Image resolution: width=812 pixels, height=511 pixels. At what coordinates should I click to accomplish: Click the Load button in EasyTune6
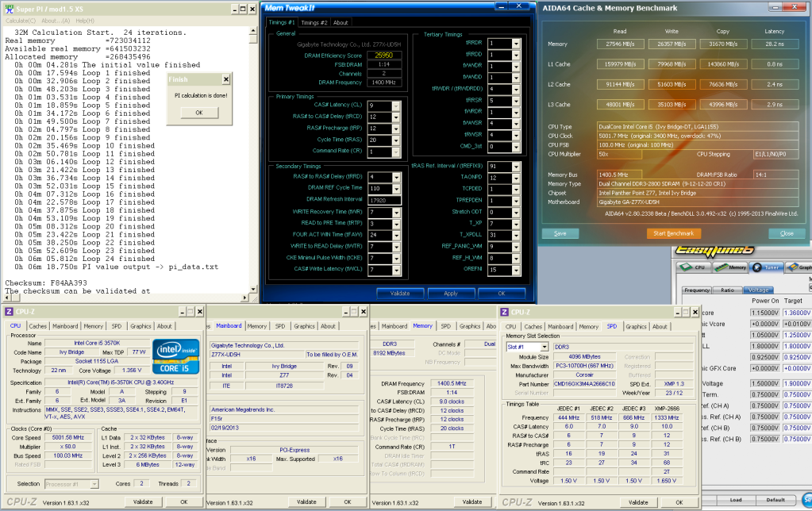click(735, 500)
